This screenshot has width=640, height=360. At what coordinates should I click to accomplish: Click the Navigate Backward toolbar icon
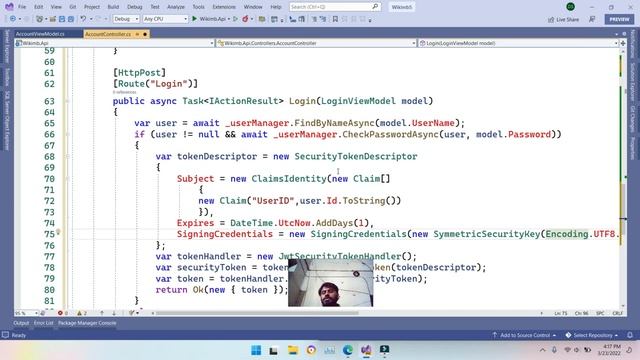tap(13, 19)
